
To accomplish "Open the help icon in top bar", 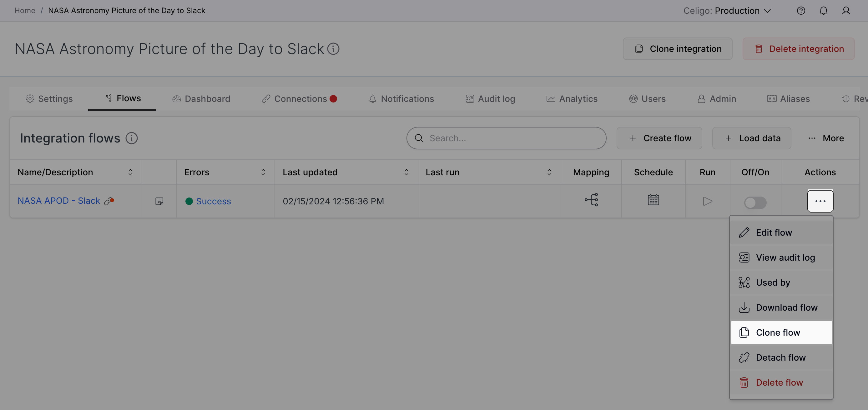I will click(801, 11).
